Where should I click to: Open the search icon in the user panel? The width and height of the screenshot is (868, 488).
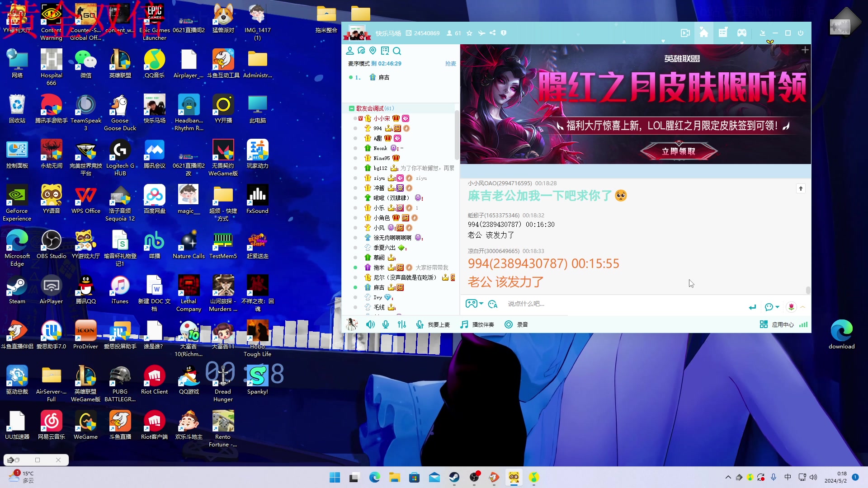(397, 51)
